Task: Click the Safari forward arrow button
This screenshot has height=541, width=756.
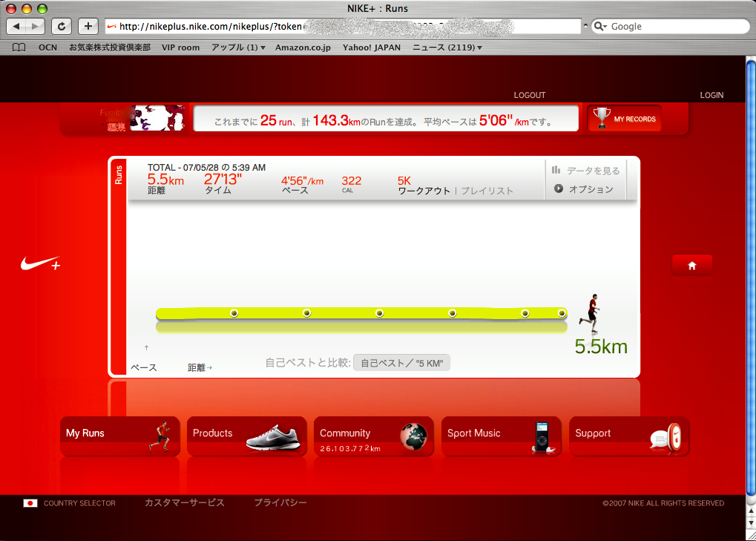Action: 35,26
